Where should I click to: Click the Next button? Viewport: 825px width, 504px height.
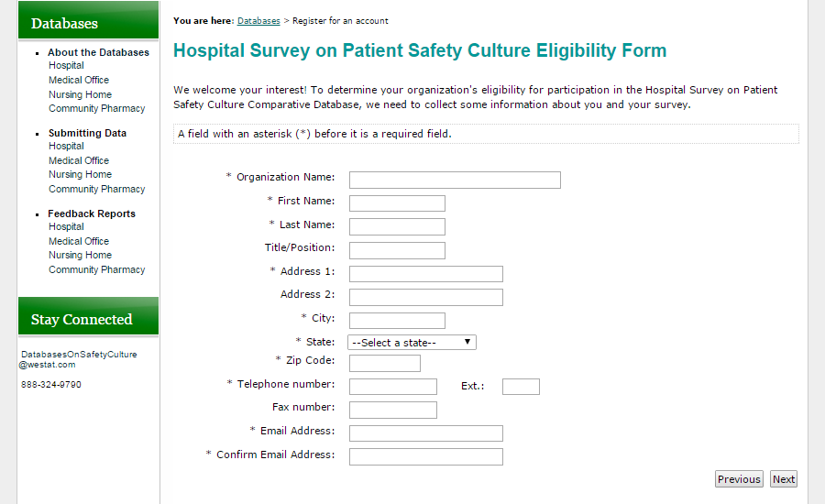coord(784,479)
